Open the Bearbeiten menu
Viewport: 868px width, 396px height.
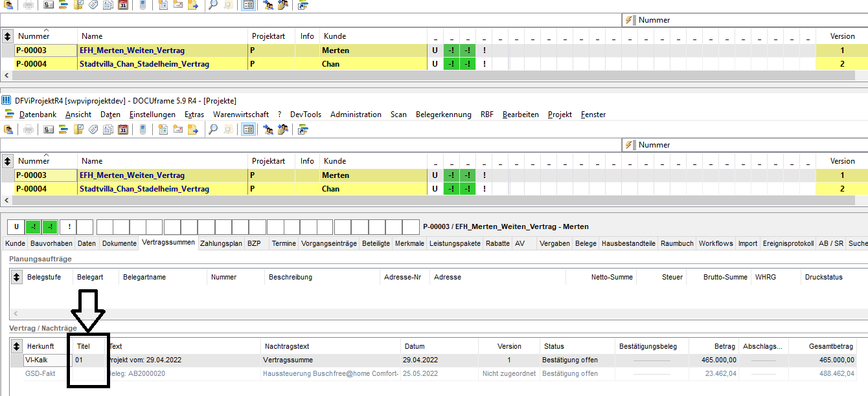(x=521, y=115)
